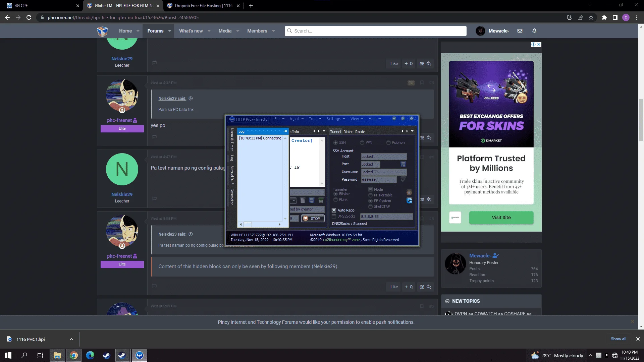Open alerts bell icon in forum header

[534, 31]
